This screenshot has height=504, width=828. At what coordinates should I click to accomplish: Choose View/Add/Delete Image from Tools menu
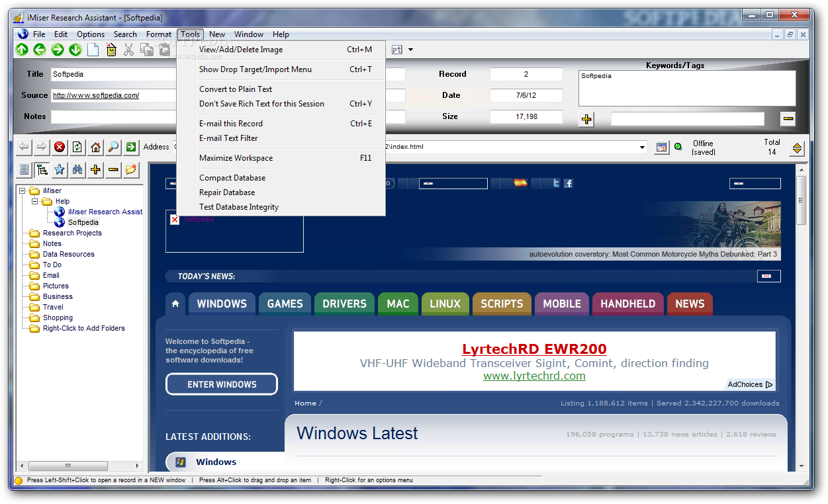[x=281, y=50]
